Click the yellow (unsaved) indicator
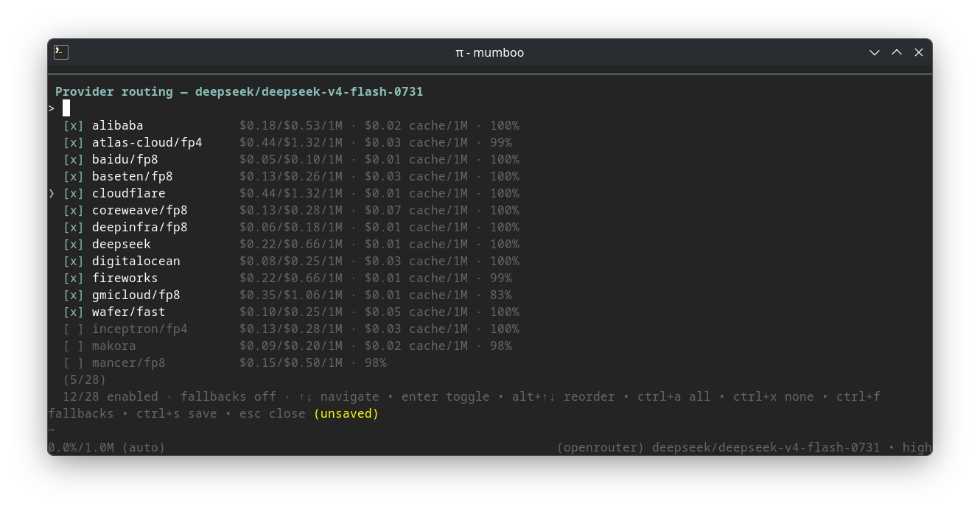Screen dimensions: 980x512 (346, 413)
